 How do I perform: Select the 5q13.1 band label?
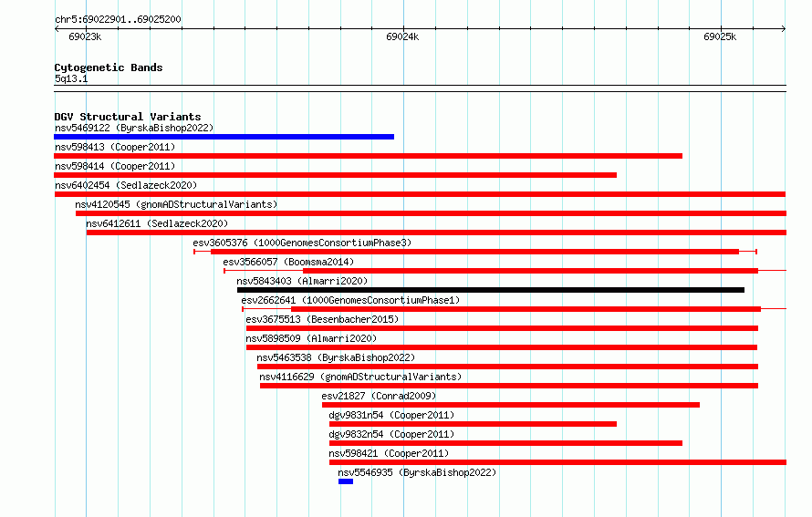pos(71,78)
